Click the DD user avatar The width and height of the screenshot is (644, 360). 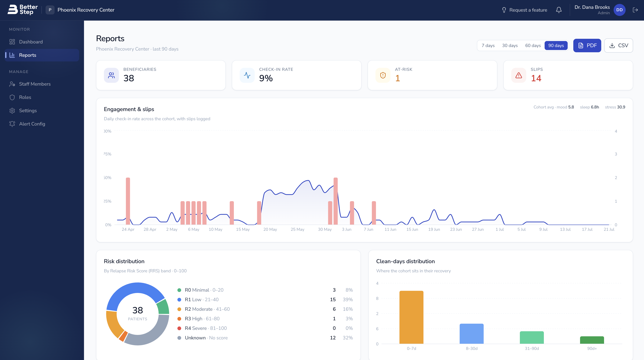tap(619, 10)
